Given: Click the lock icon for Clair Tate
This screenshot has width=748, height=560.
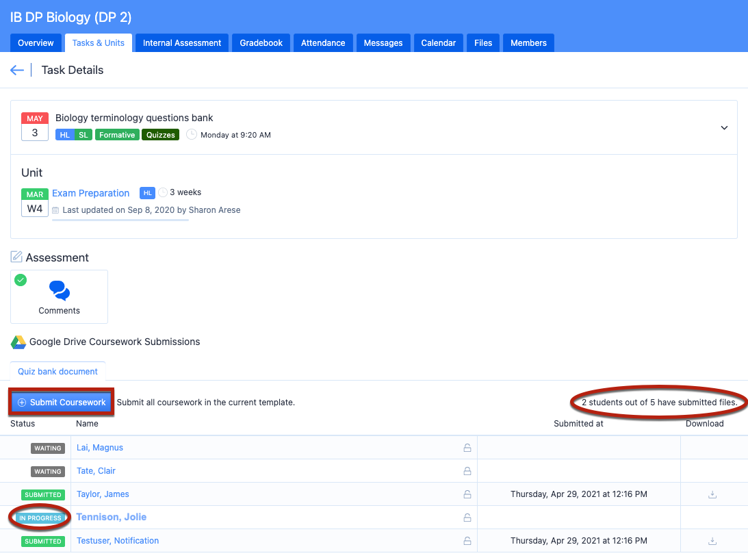Looking at the screenshot, I should (x=467, y=471).
